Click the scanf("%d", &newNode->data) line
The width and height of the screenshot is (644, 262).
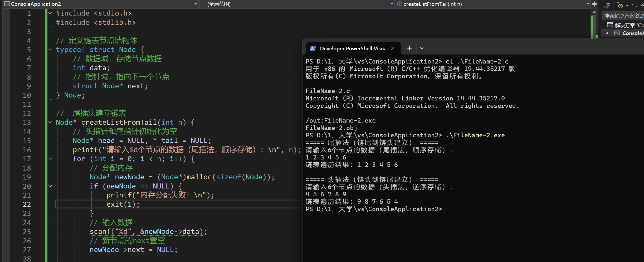[148, 231]
